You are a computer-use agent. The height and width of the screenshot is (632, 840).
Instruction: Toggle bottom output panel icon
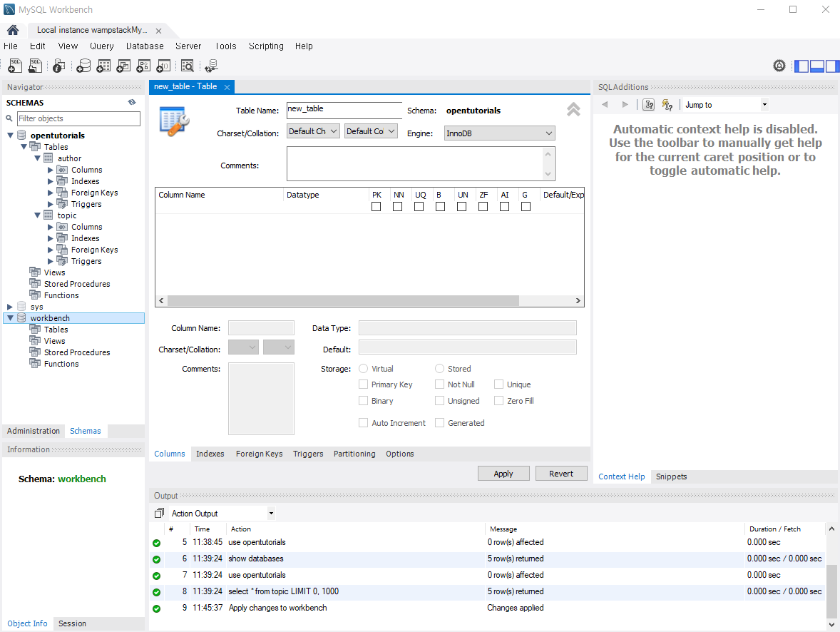(x=817, y=66)
